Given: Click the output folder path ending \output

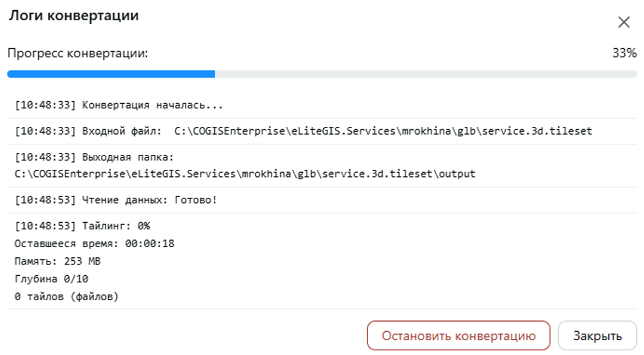Looking at the screenshot, I should point(245,174).
